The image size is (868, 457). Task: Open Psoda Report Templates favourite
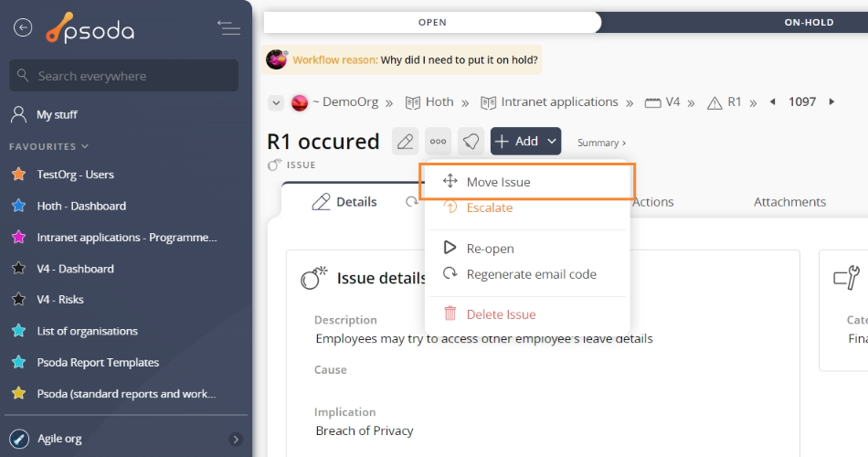(98, 362)
